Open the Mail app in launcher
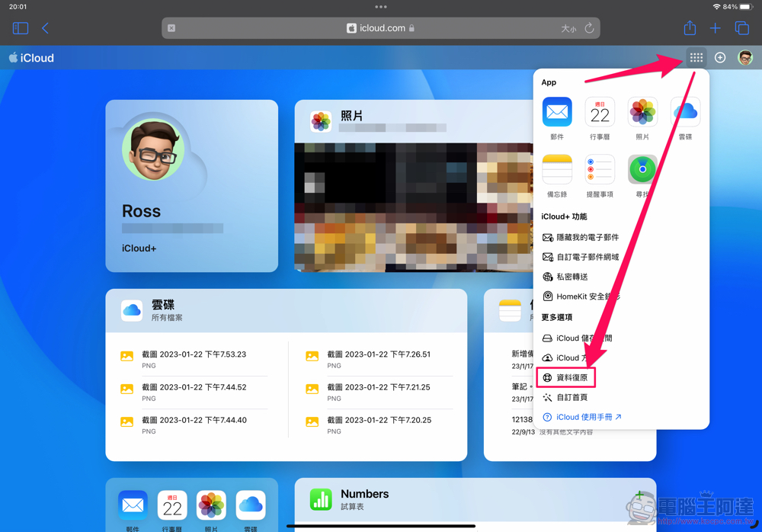Viewport: 762px width, 532px height. [x=557, y=113]
